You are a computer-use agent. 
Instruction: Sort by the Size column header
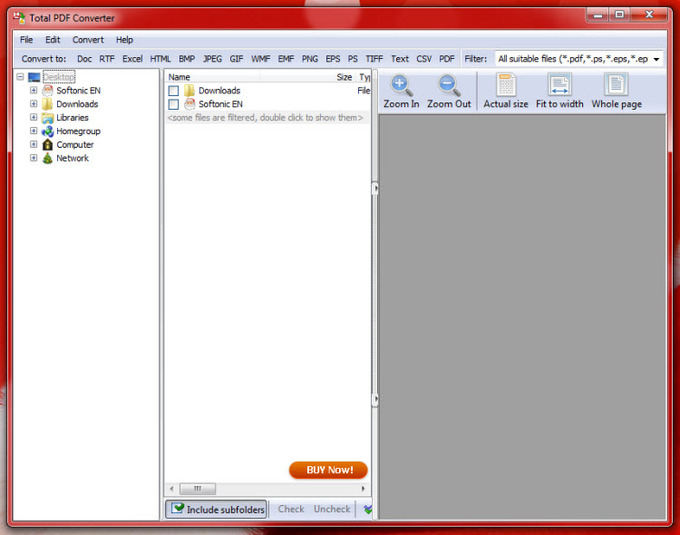point(344,77)
